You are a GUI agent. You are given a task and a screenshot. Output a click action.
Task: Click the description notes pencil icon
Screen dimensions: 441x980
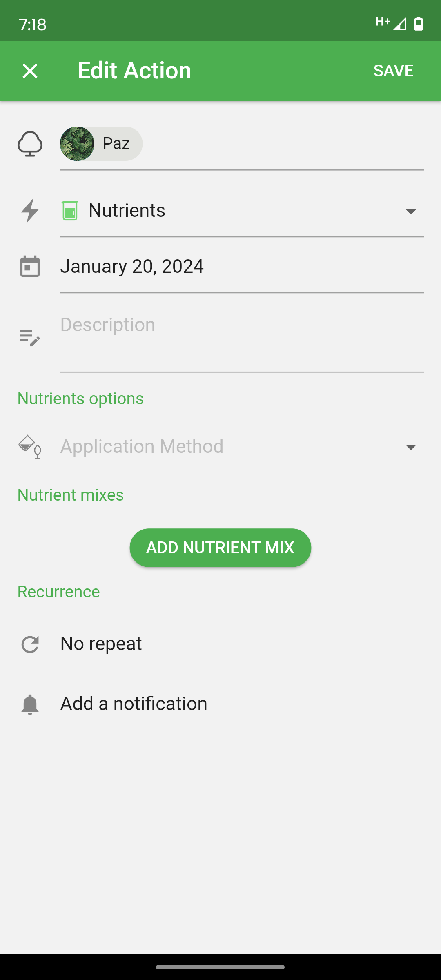(x=30, y=338)
